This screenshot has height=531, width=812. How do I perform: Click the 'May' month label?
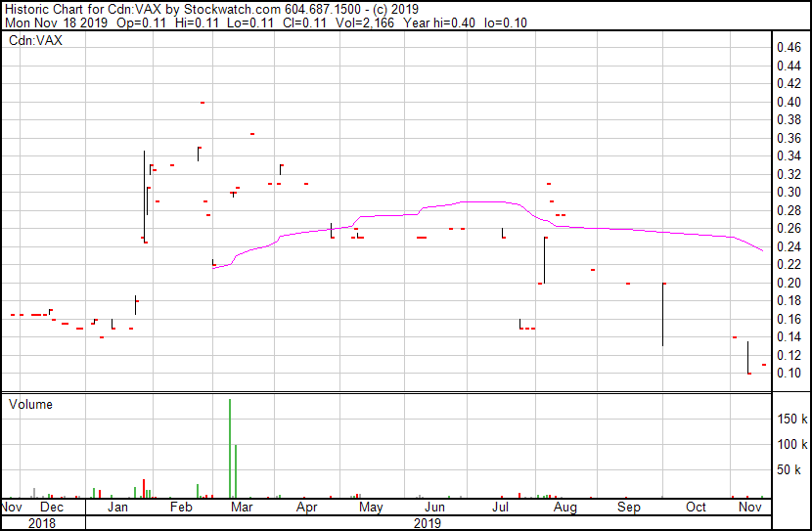pyautogui.click(x=371, y=507)
